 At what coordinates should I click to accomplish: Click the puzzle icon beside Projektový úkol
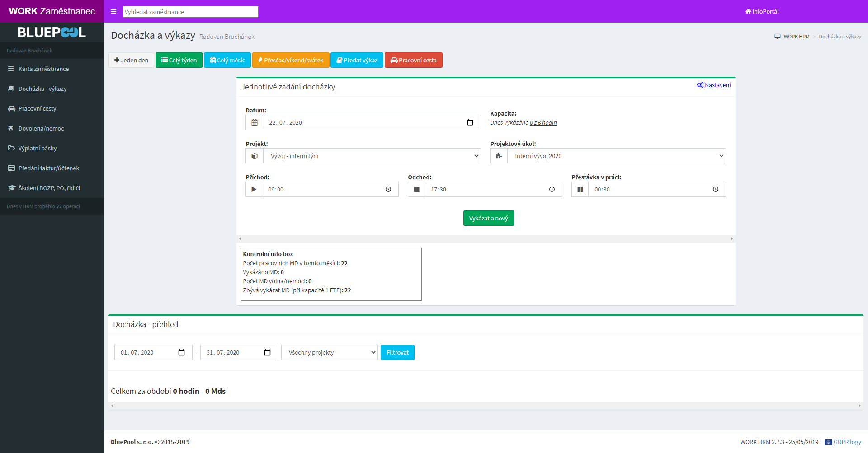pos(499,156)
